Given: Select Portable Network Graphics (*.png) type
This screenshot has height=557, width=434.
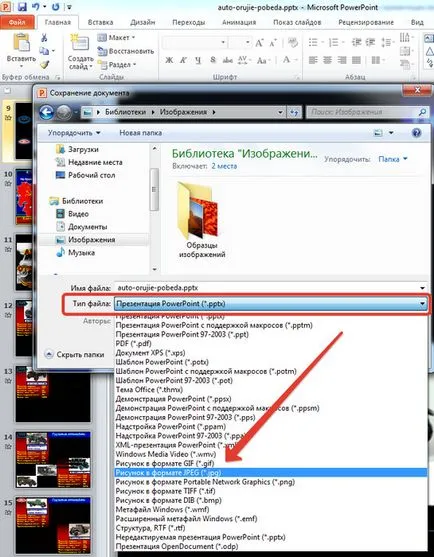Looking at the screenshot, I should (x=271, y=482).
